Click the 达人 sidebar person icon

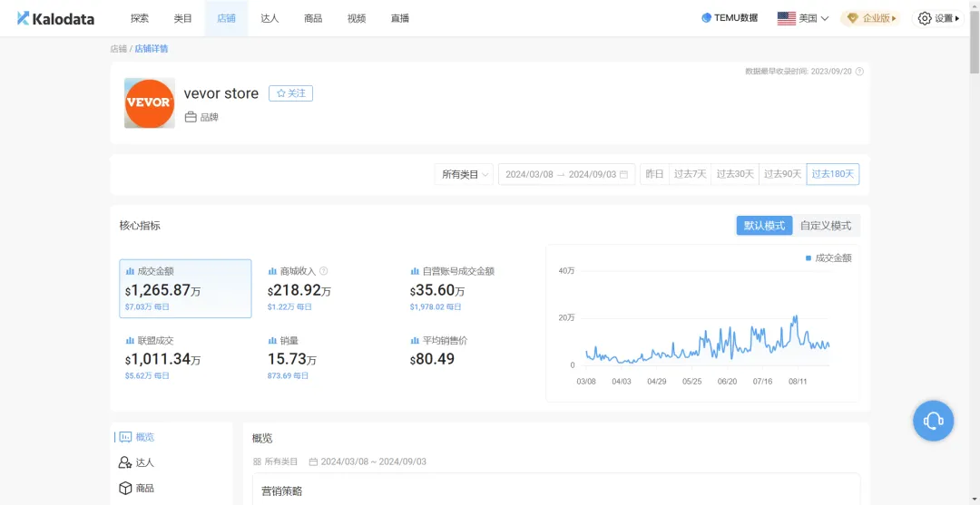(124, 462)
